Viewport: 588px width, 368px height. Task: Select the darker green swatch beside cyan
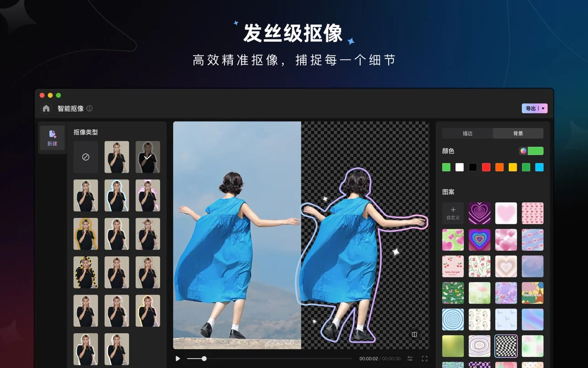526,168
